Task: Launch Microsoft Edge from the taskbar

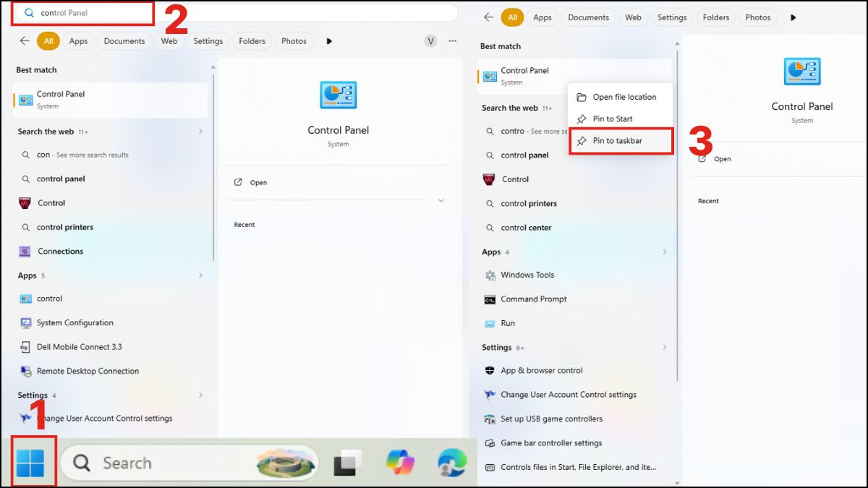Action: click(451, 462)
